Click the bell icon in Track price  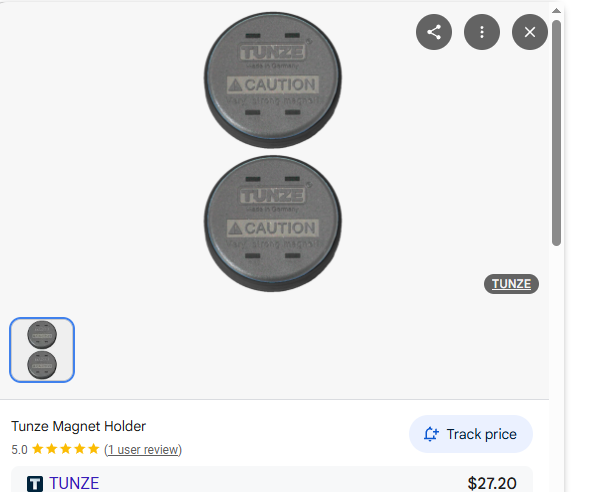pos(431,434)
